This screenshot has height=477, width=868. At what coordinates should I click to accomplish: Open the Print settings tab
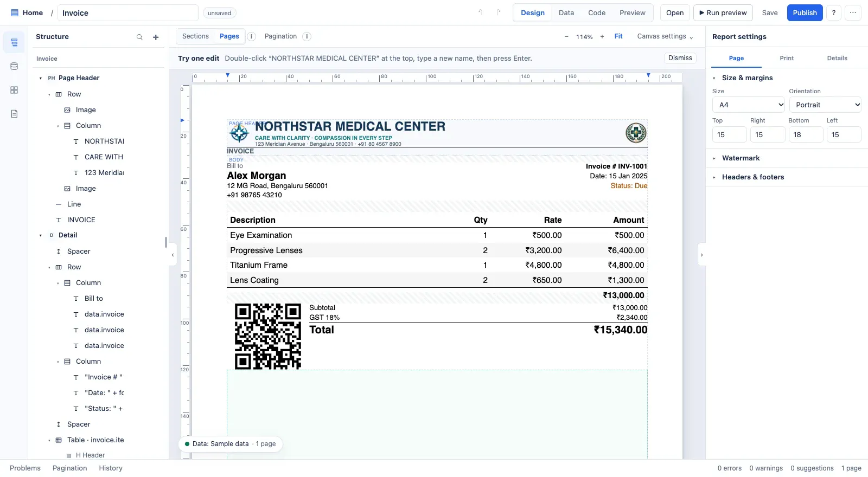tap(787, 58)
